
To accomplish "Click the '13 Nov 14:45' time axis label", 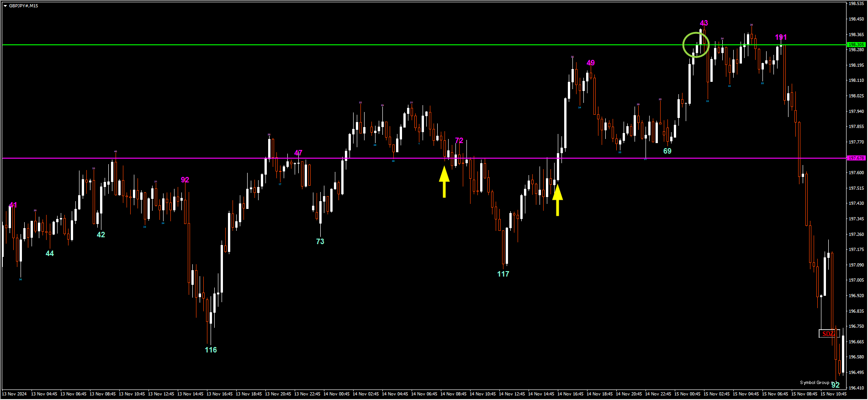I will coord(191,394).
